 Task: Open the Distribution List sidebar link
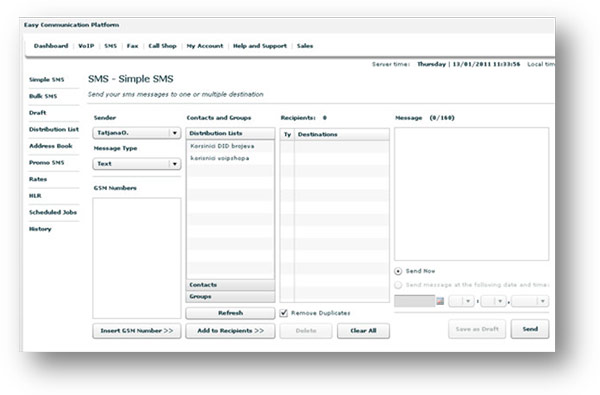coord(54,129)
